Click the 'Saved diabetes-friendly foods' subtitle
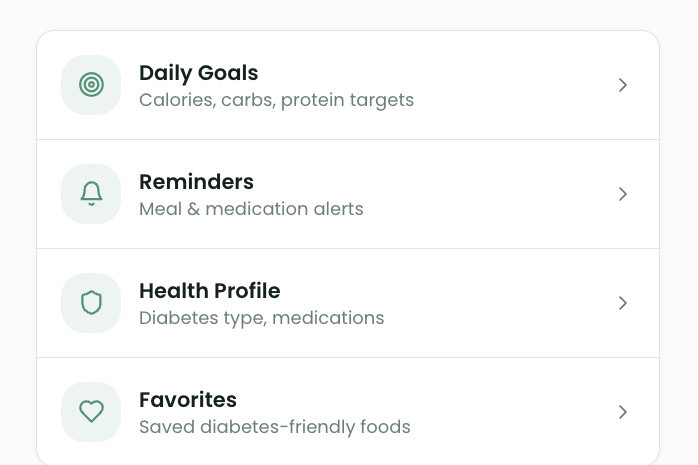The image size is (698, 465). coord(275,427)
